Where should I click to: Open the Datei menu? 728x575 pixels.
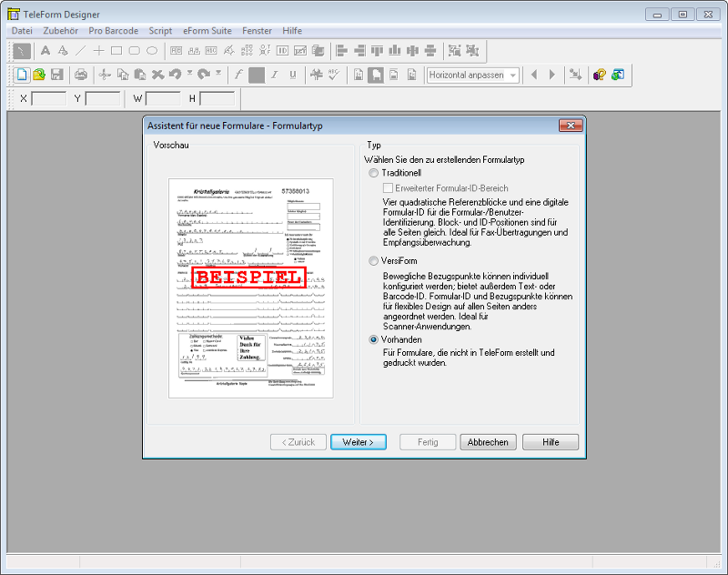[x=21, y=30]
